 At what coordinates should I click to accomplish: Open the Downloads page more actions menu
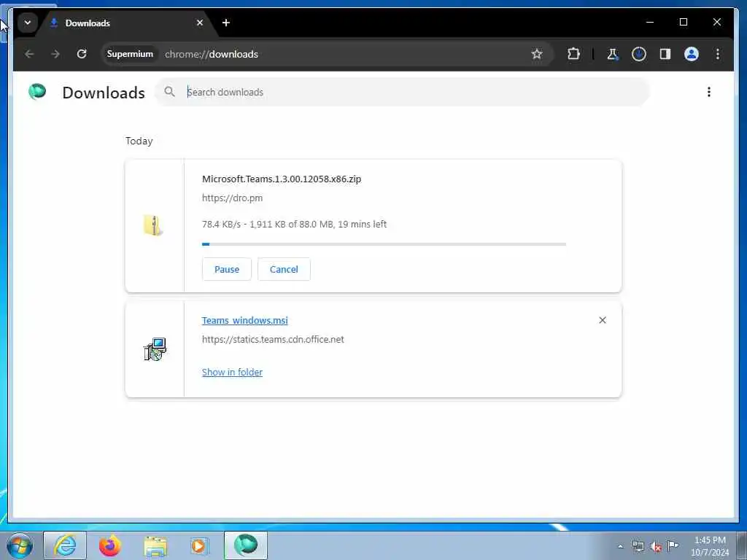709,92
